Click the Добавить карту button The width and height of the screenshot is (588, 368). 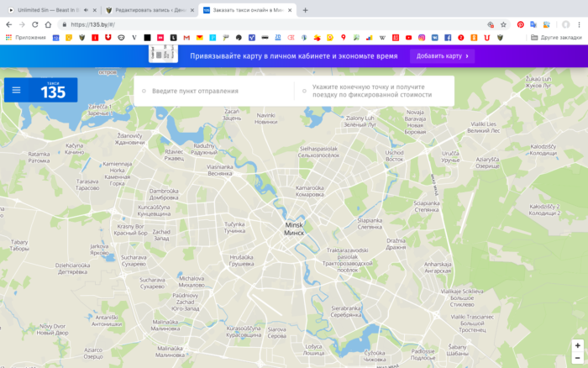(x=442, y=56)
